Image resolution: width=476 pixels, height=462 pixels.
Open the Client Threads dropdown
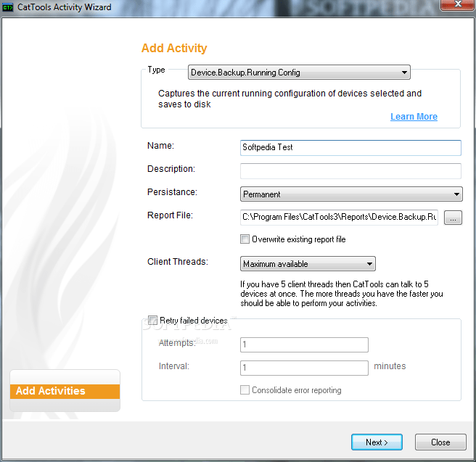pyautogui.click(x=308, y=263)
